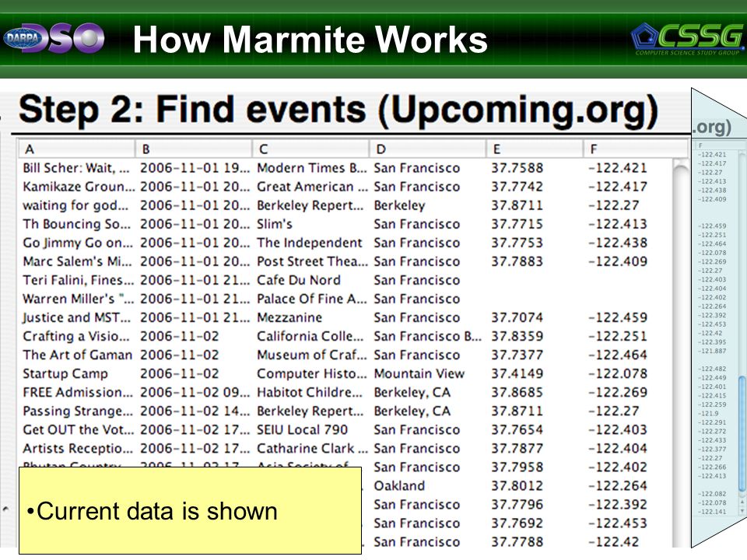The height and width of the screenshot is (560, 747).
Task: Click the blue scrollbar thumb in side panel
Action: 742,432
